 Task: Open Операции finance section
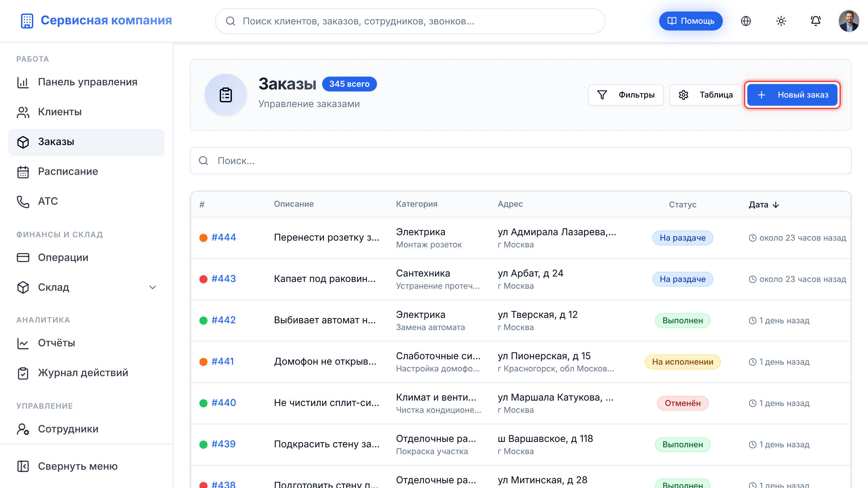[x=86, y=258]
